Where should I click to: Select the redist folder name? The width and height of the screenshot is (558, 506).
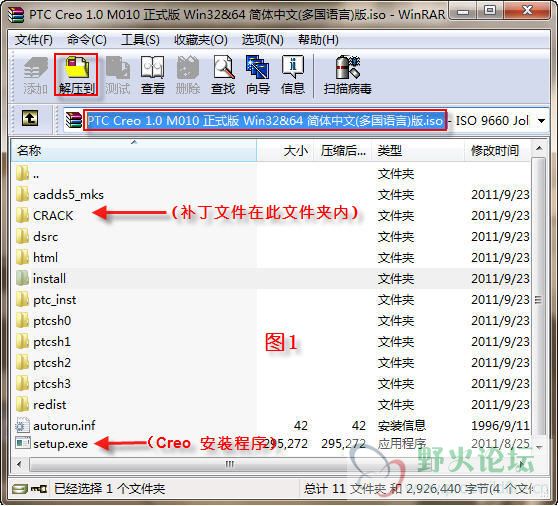pyautogui.click(x=49, y=405)
